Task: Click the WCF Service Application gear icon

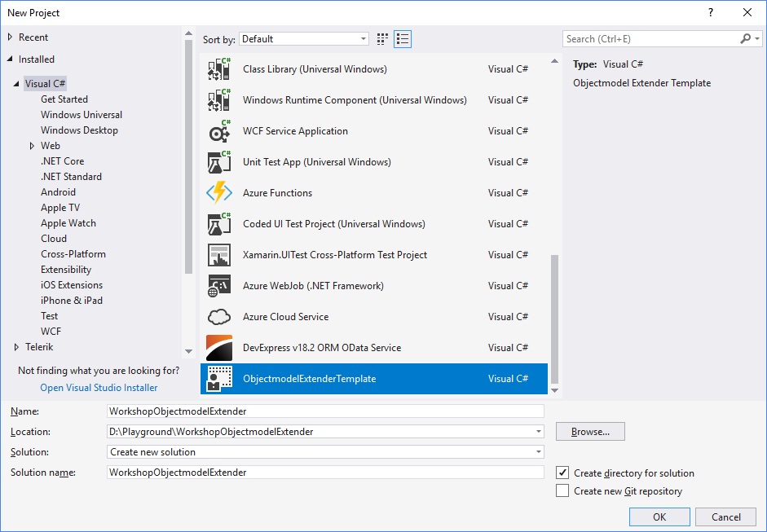Action: click(x=219, y=131)
